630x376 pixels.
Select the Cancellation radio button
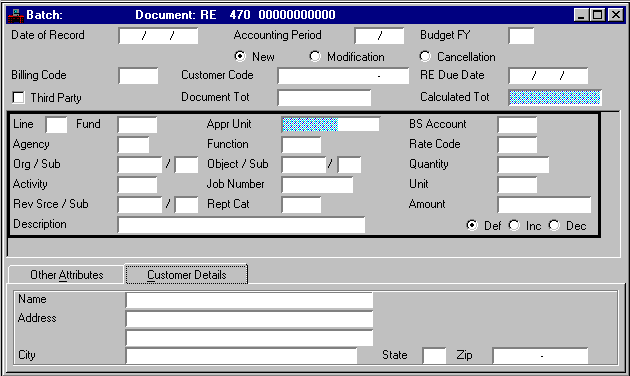tap(425, 56)
